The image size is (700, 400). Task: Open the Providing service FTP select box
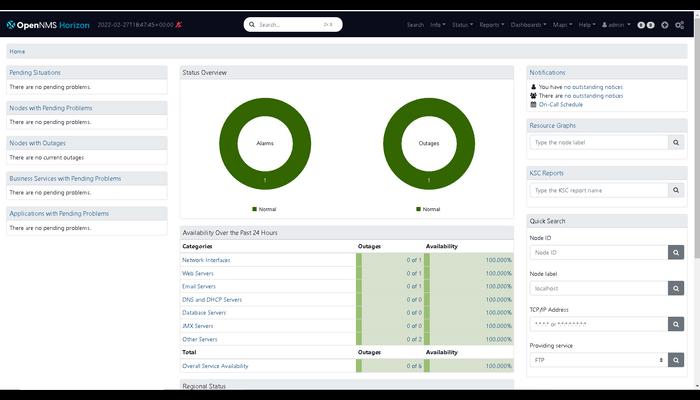(x=598, y=360)
